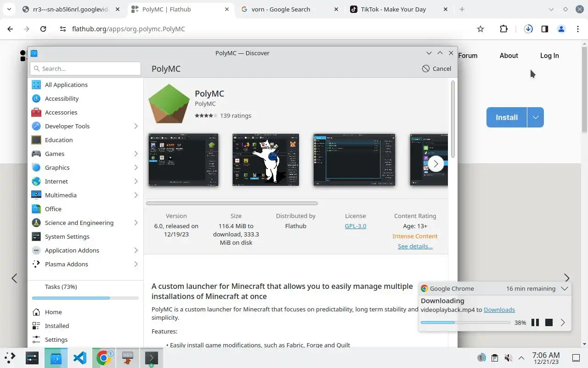Select the Accessories toolbox icon
The image size is (588, 368).
(x=36, y=112)
